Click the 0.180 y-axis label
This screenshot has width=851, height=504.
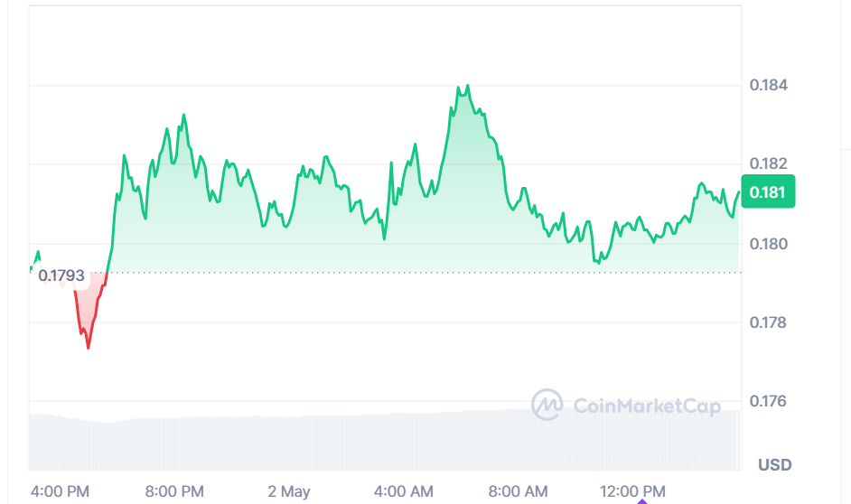pyautogui.click(x=769, y=244)
